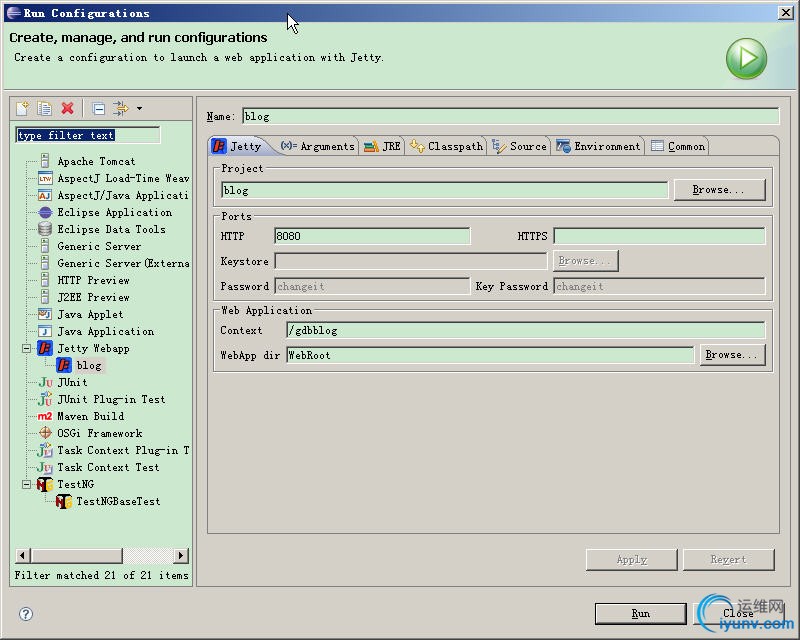
Task: Delete selected configuration with red X
Action: coord(67,108)
